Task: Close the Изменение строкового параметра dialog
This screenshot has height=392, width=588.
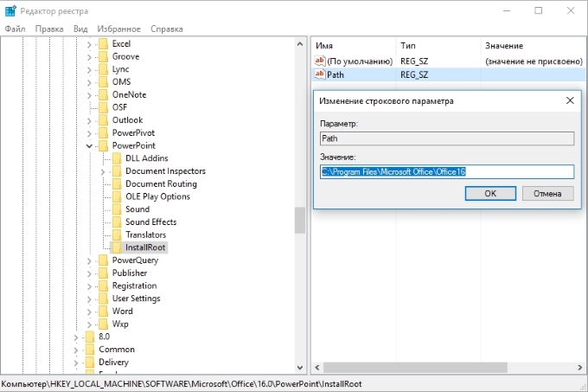Action: (570, 100)
